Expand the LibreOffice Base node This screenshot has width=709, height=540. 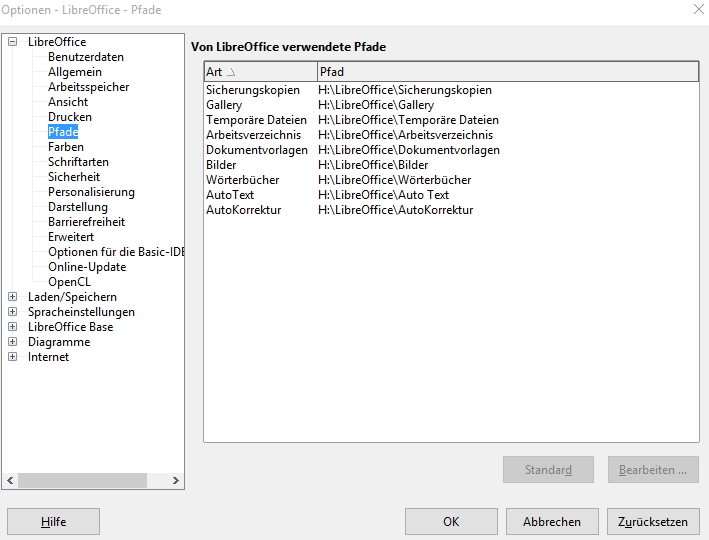point(13,327)
